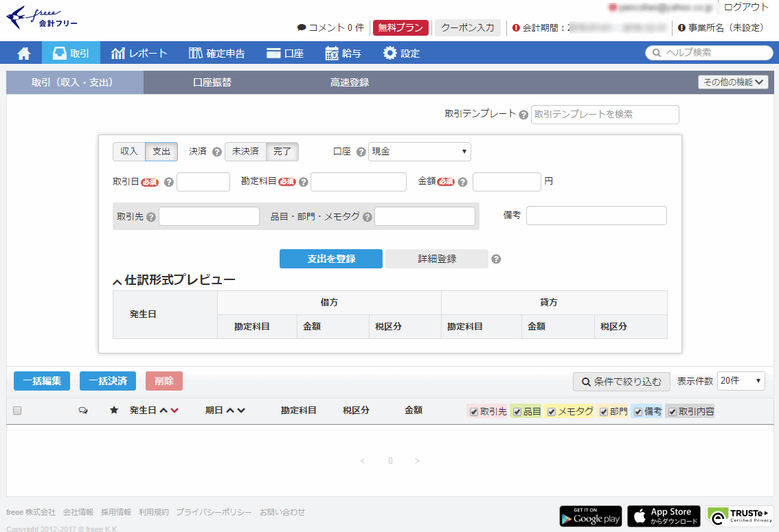Focus the ヘルプ検索 search field
The width and height of the screenshot is (779, 532).
click(x=709, y=53)
